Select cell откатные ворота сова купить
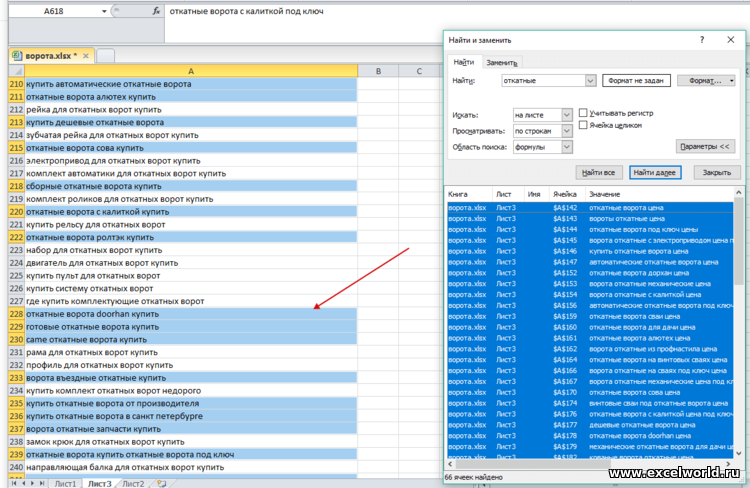Viewport: 750px width, 488px height. click(x=191, y=148)
